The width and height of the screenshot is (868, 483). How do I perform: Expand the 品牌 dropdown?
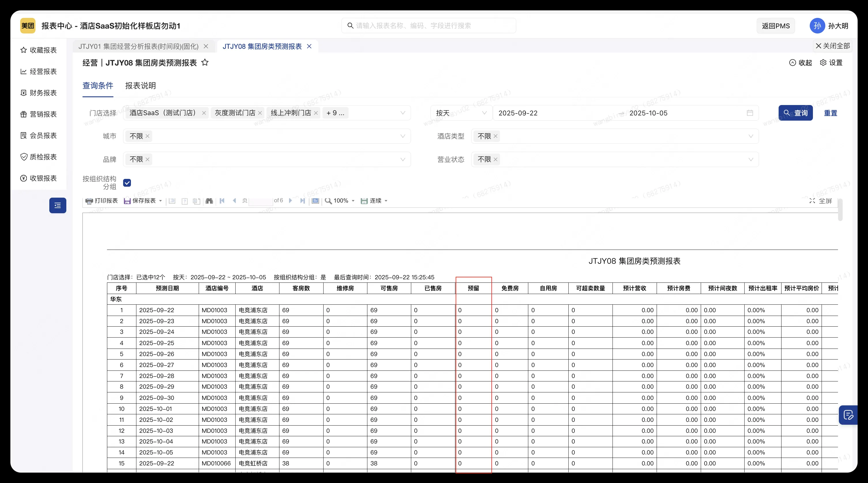403,160
